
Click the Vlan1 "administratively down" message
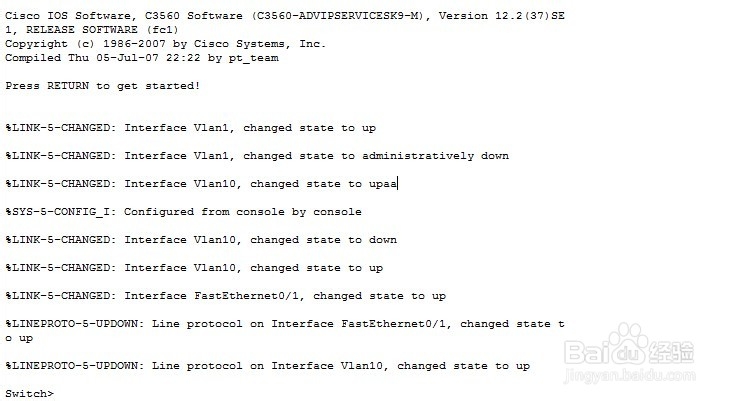tap(257, 156)
